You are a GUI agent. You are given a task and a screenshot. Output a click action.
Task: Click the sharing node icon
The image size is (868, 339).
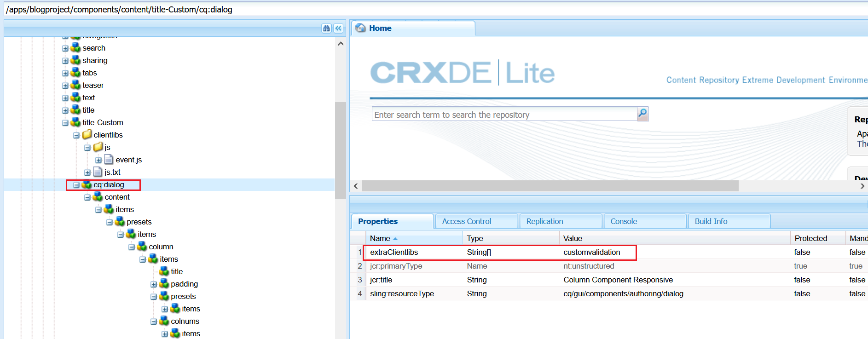[75, 60]
